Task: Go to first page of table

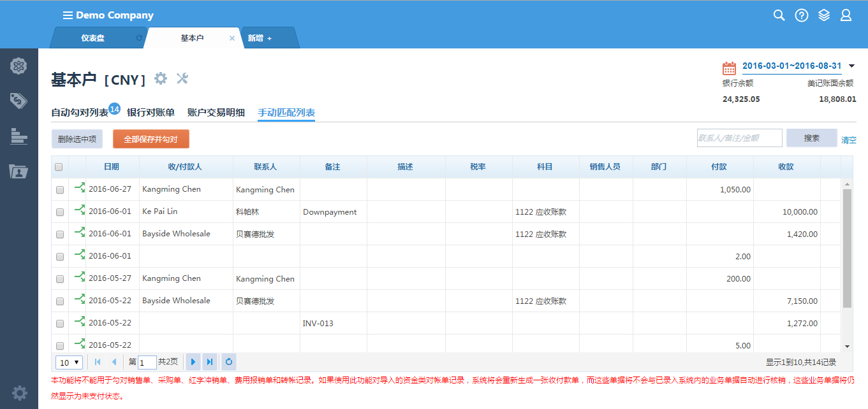Action: coord(98,362)
